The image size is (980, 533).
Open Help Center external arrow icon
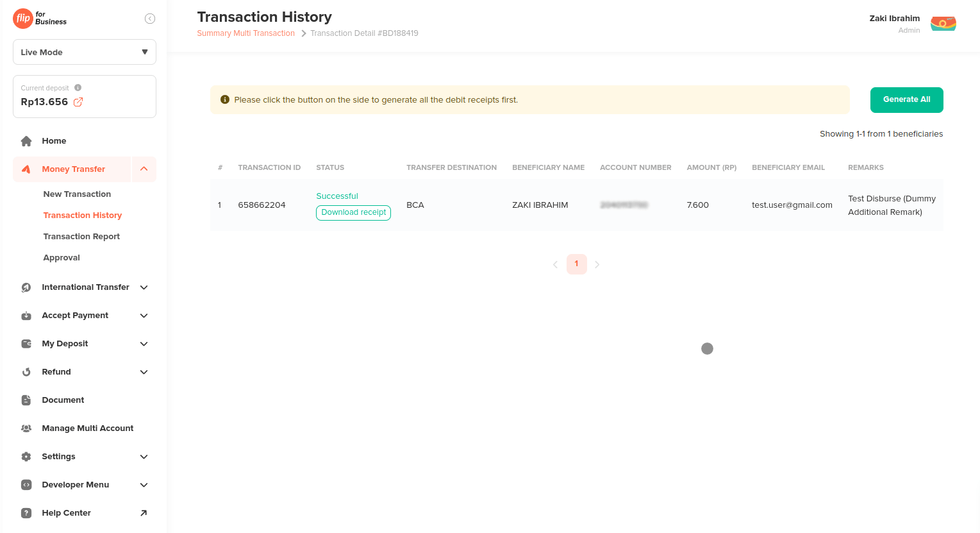point(144,513)
